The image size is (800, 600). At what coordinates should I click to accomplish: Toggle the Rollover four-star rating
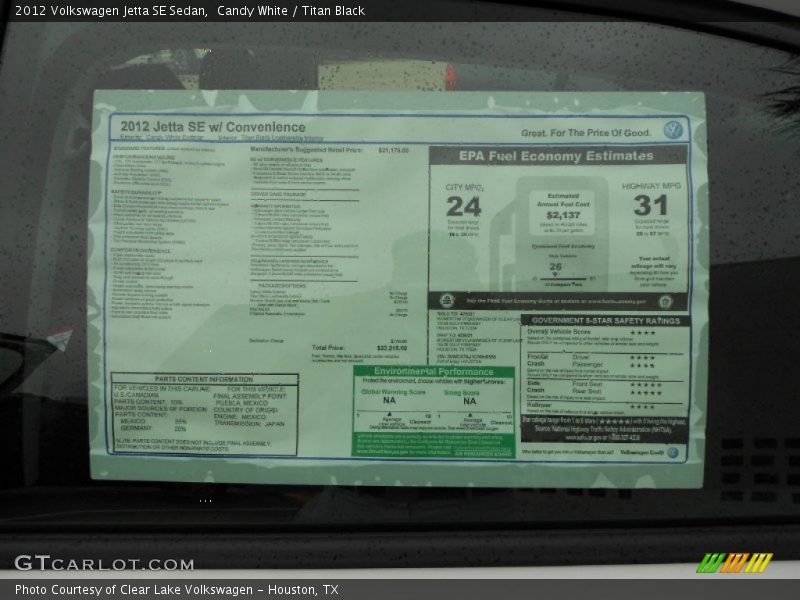point(641,407)
